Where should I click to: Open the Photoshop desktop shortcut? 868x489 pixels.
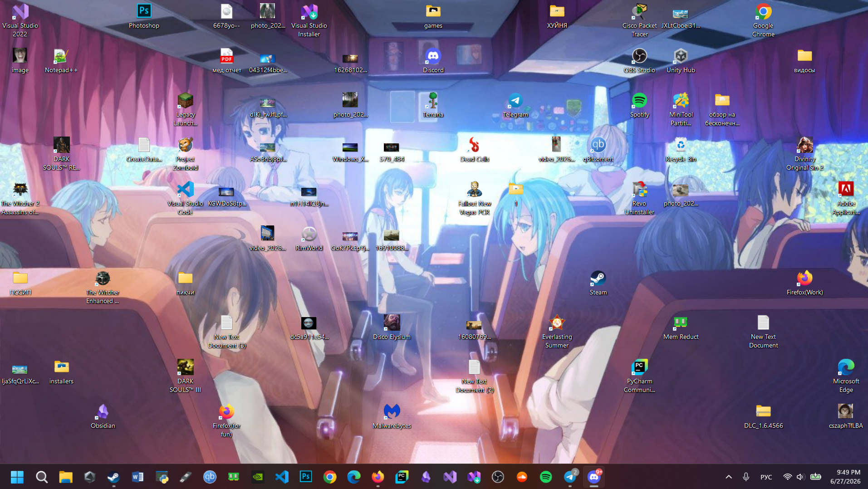pyautogui.click(x=144, y=16)
